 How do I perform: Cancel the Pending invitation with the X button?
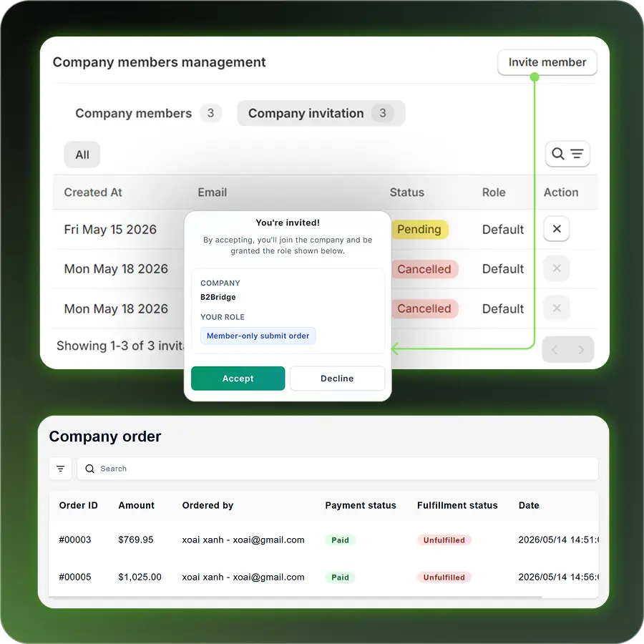[557, 229]
